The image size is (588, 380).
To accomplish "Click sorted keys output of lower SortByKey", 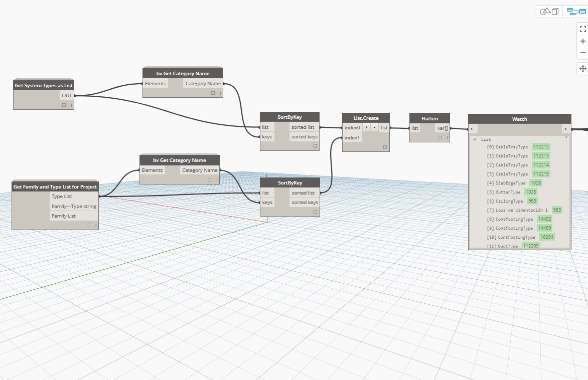I will click(x=305, y=203).
